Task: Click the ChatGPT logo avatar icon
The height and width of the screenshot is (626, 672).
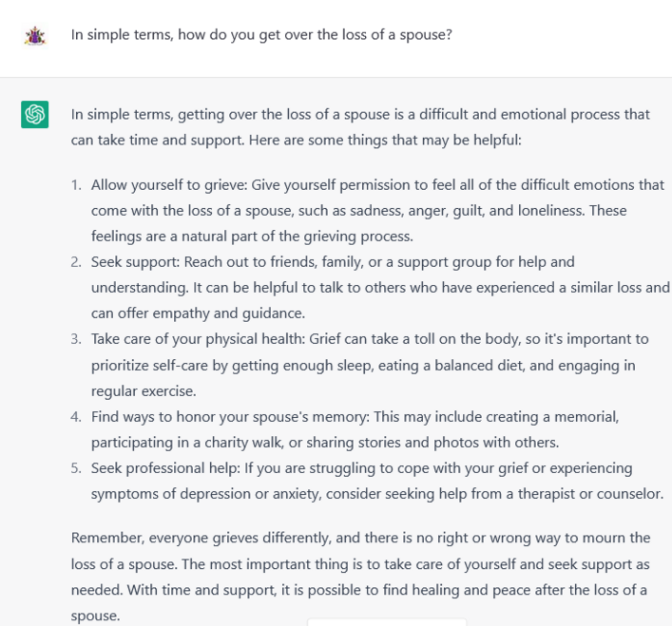Action: coord(35,114)
